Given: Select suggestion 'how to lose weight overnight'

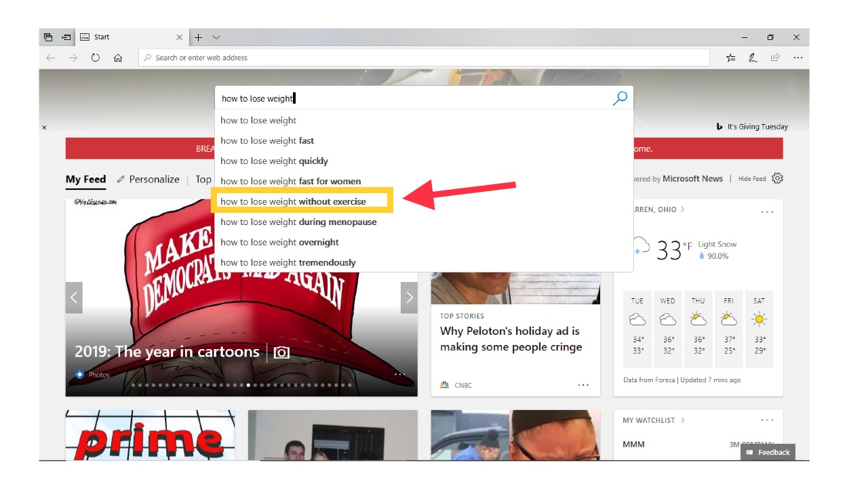Looking at the screenshot, I should tap(424, 242).
